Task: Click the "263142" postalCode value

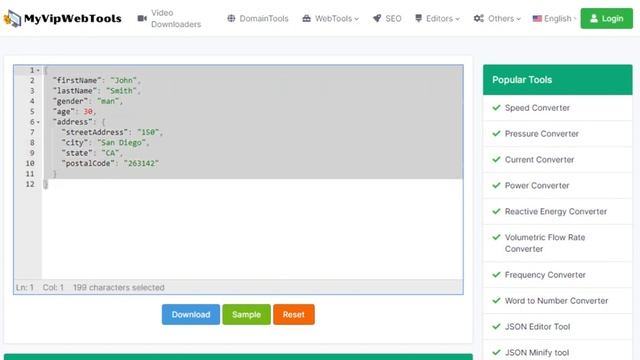Action: [x=141, y=163]
